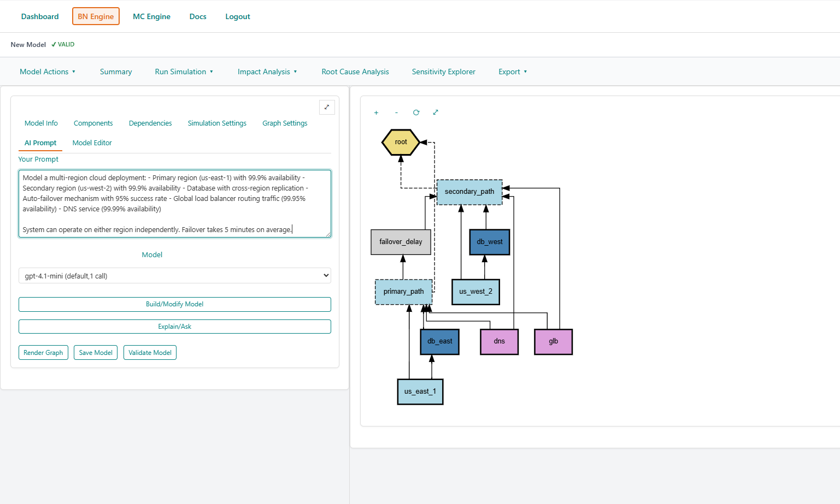The image size is (840, 504).
Task: Click the graph zoom in plus icon
Action: coord(376,112)
